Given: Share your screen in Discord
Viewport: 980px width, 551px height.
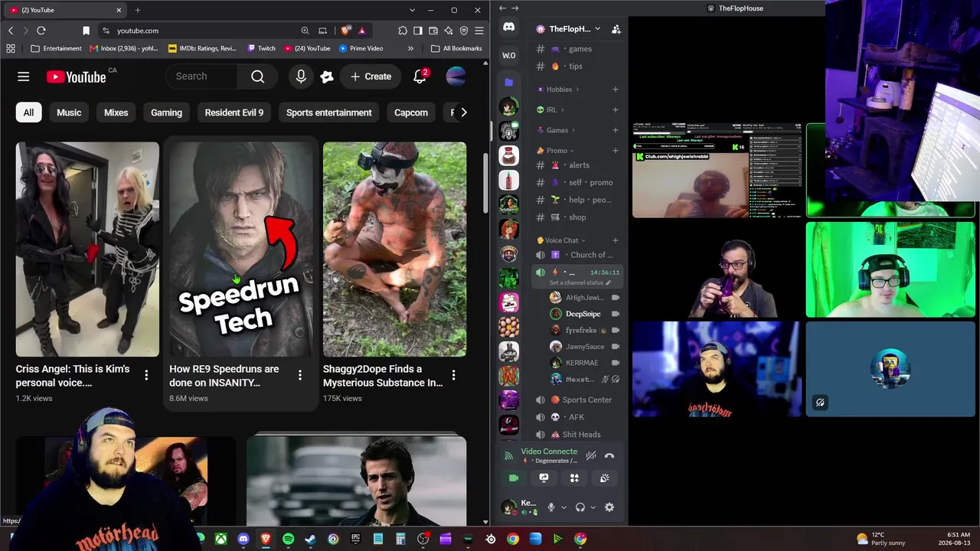Looking at the screenshot, I should (x=544, y=478).
